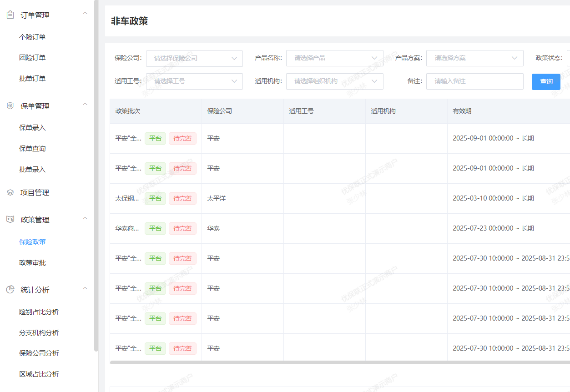Click 待完善 tag in the 华泰商 row
The width and height of the screenshot is (570, 392).
point(182,229)
